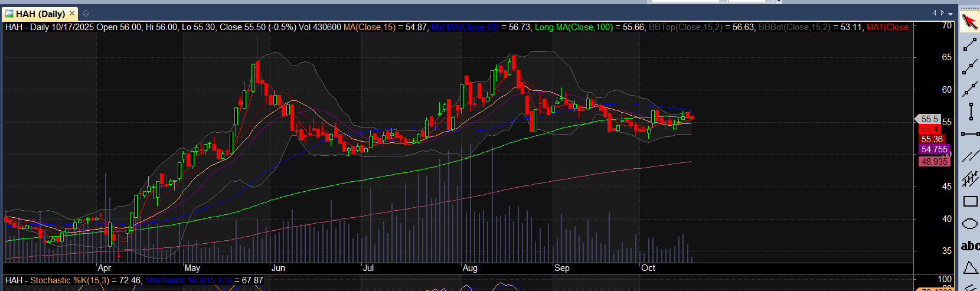Select the arrow pointer tool
This screenshot has width=980, height=291.
(x=969, y=22)
